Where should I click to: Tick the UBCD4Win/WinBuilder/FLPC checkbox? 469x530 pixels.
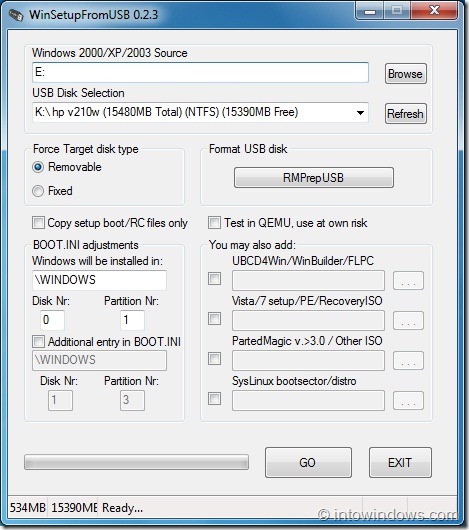[214, 279]
